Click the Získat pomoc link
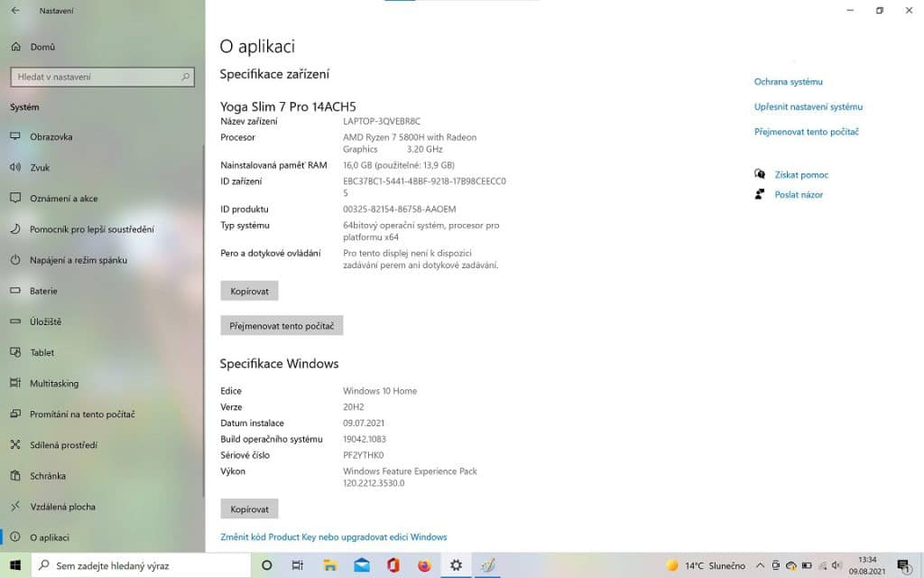 [x=801, y=174]
